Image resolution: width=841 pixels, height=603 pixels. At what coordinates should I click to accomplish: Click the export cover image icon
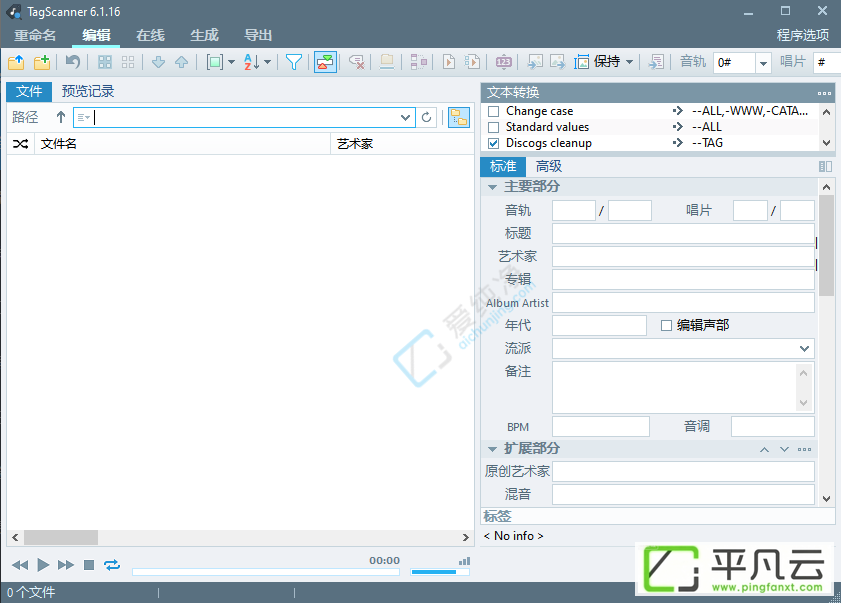point(557,62)
